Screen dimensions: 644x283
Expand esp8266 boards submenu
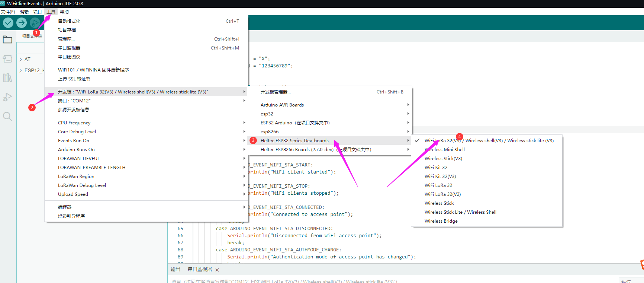(x=330, y=132)
